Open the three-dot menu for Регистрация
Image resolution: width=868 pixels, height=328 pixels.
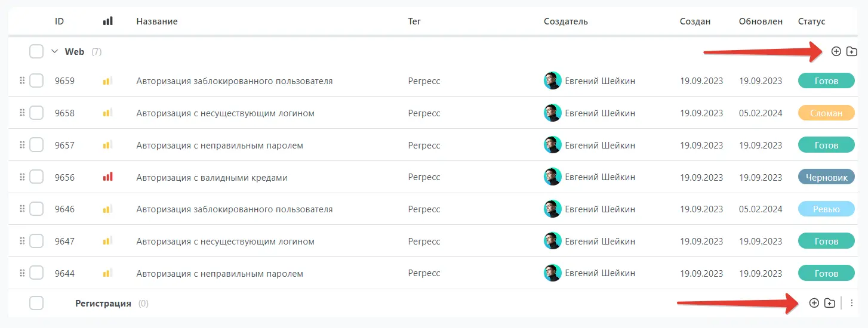(x=852, y=303)
